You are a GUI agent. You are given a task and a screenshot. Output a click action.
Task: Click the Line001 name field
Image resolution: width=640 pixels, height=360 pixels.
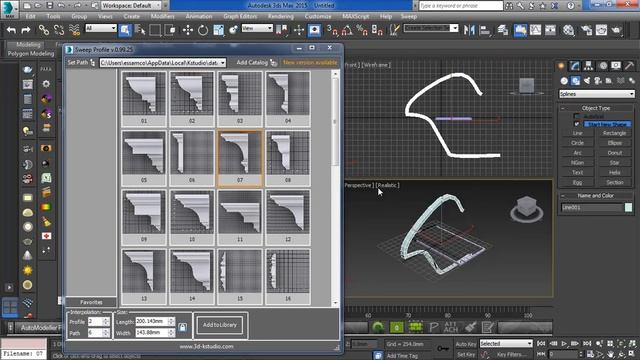592,207
